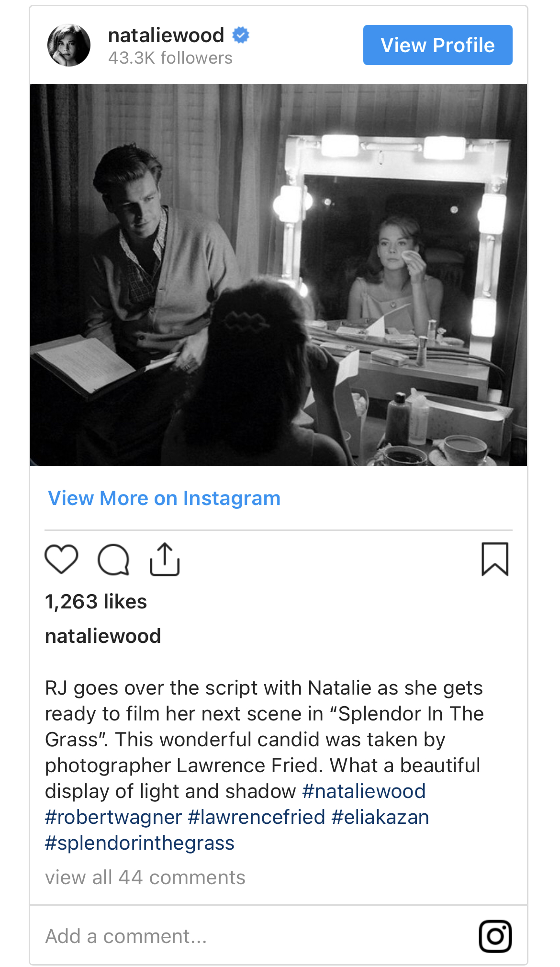Click the nataliewood username in header
This screenshot has height=967, width=560.
click(x=166, y=35)
